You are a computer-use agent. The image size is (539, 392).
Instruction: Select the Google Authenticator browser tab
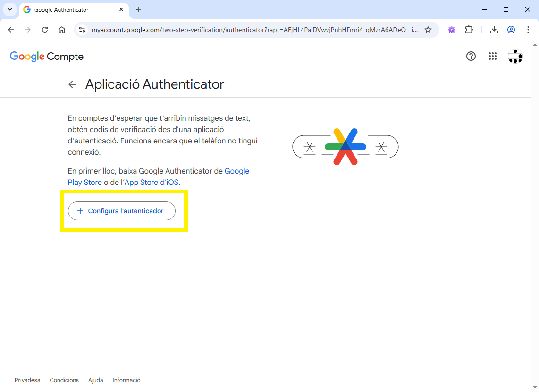61,9
